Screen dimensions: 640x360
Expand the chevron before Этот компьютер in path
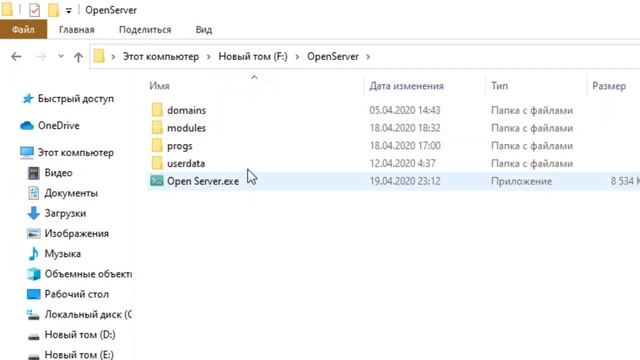point(113,57)
